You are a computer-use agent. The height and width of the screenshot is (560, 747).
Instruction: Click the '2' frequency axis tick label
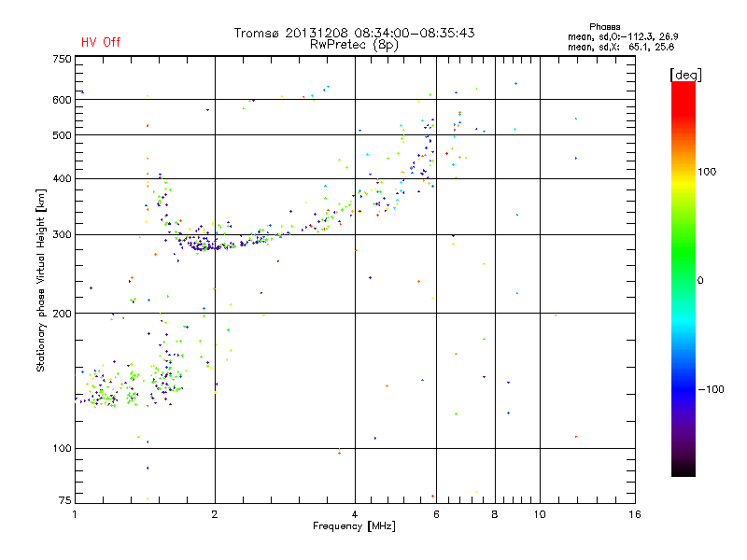215,514
